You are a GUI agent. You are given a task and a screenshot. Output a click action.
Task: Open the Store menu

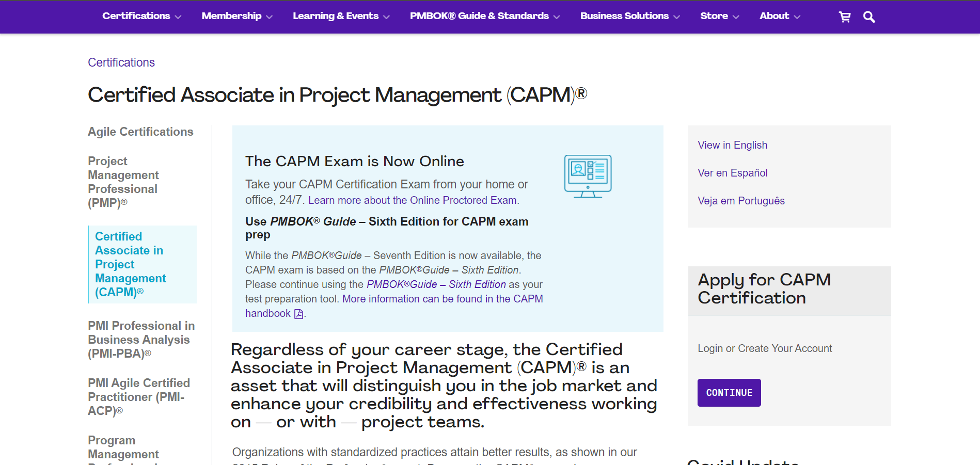coord(714,16)
